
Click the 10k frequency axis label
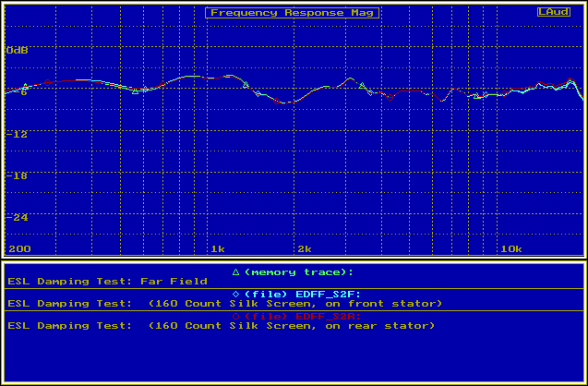(511, 249)
